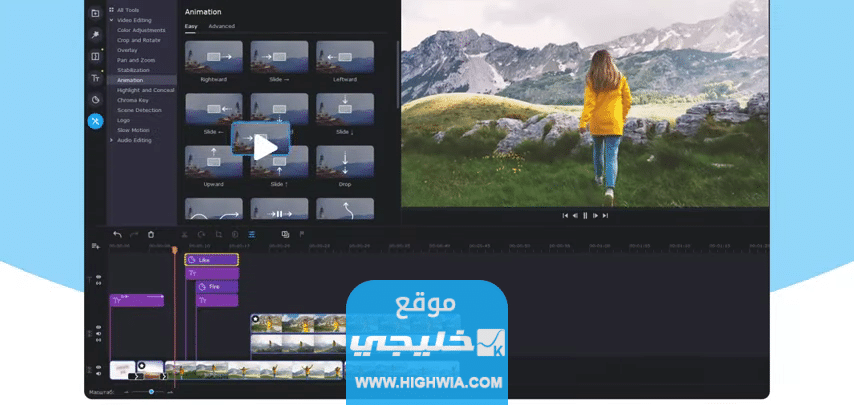Image resolution: width=854 pixels, height=405 pixels.
Task: Toggle overlay video track visibility eye
Action: point(99,328)
